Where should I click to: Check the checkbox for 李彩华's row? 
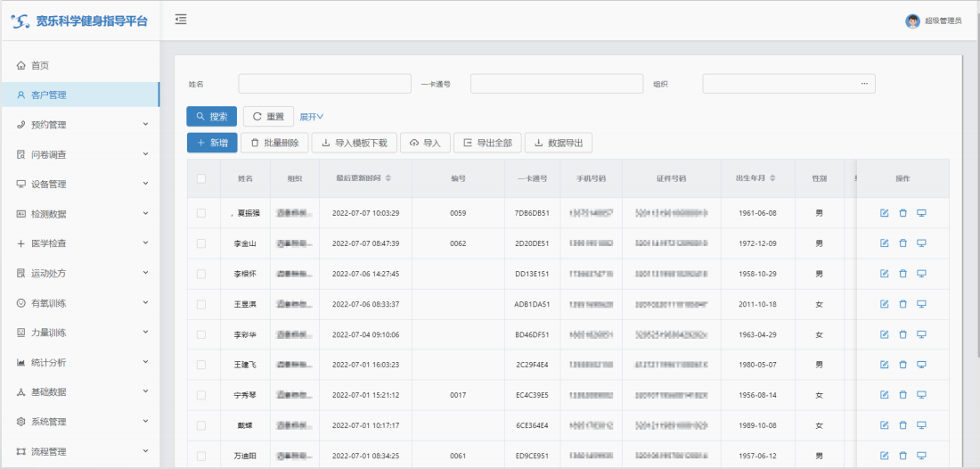201,334
